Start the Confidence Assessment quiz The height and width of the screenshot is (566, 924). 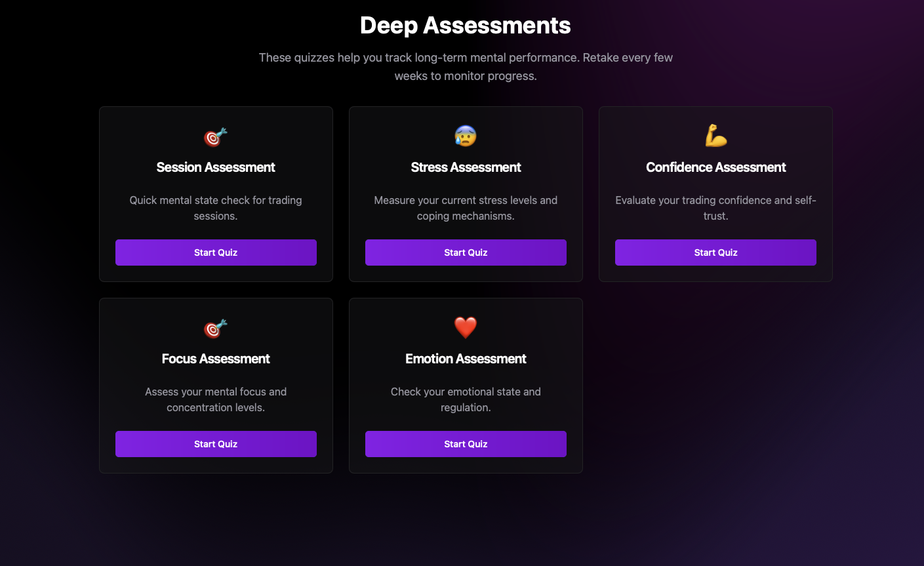point(715,253)
